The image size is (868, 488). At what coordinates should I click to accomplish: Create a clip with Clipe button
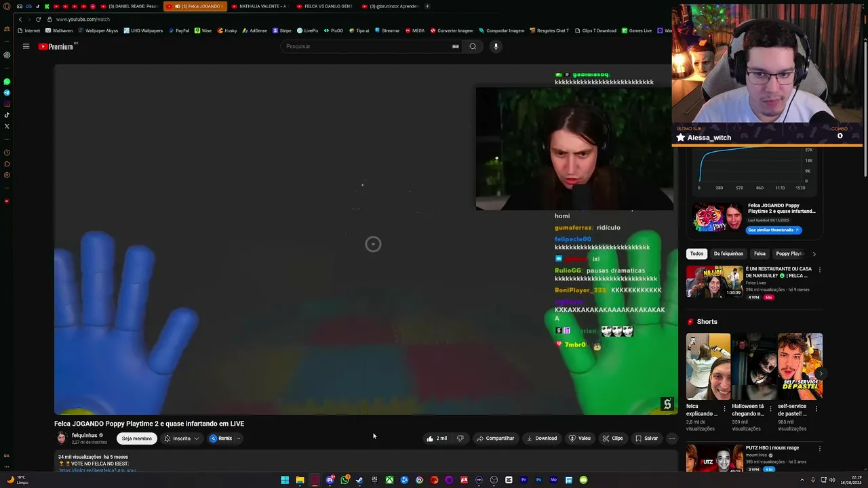tap(612, 439)
